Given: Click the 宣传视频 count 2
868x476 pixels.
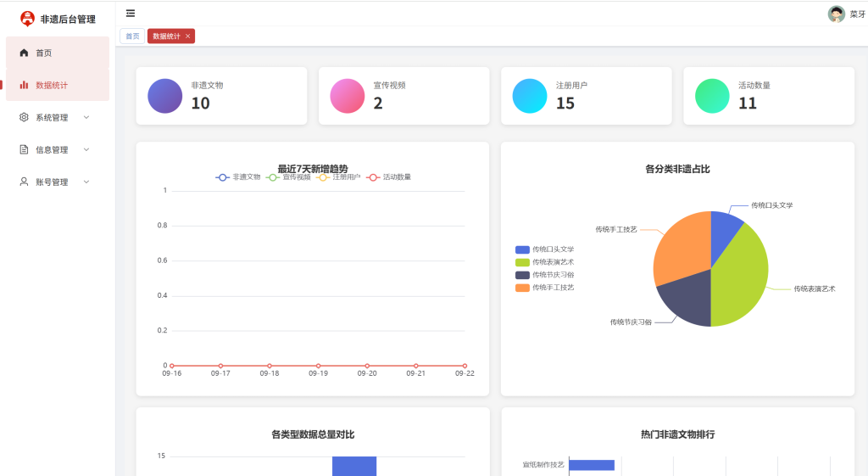Looking at the screenshot, I should pyautogui.click(x=378, y=103).
